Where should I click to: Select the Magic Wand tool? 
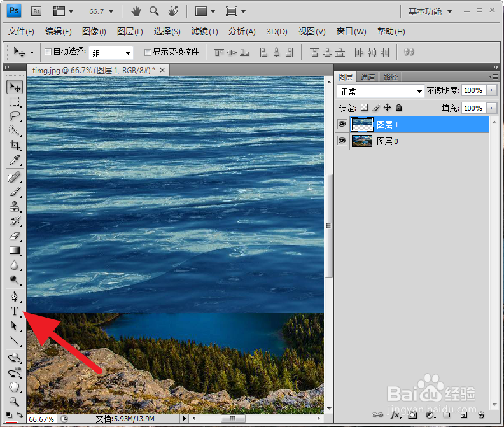click(15, 130)
